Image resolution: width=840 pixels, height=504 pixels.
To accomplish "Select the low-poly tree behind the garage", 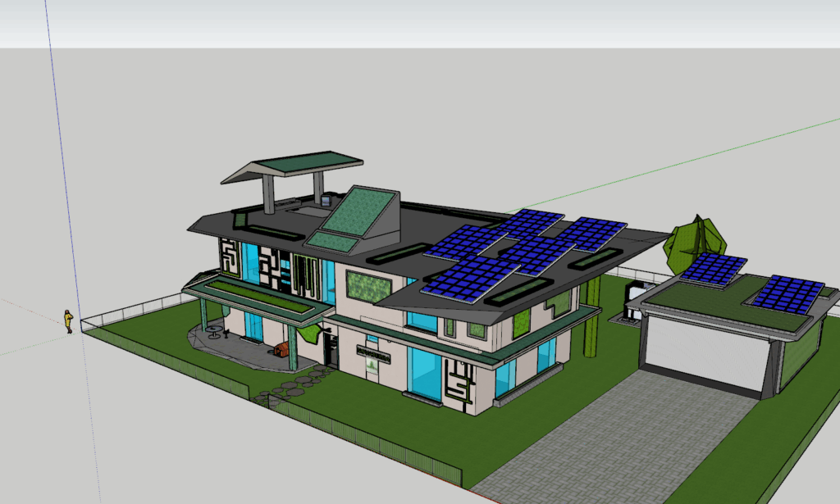I will tap(694, 243).
